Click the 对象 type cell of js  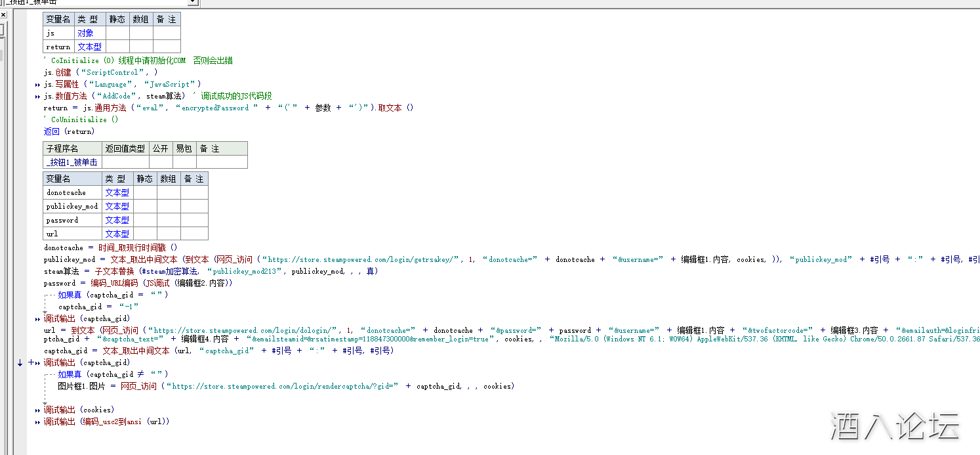(x=85, y=33)
